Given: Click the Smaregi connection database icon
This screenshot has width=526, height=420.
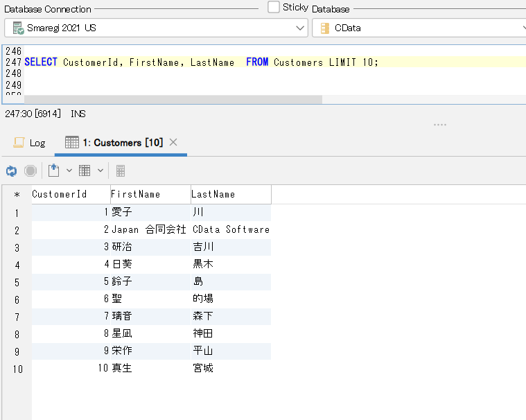Looking at the screenshot, I should [18, 28].
